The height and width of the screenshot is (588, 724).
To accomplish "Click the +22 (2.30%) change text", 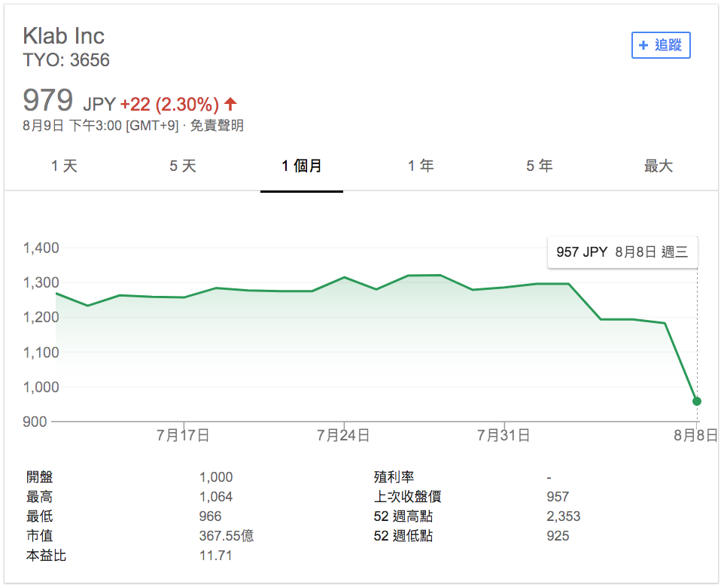I will pos(169,105).
